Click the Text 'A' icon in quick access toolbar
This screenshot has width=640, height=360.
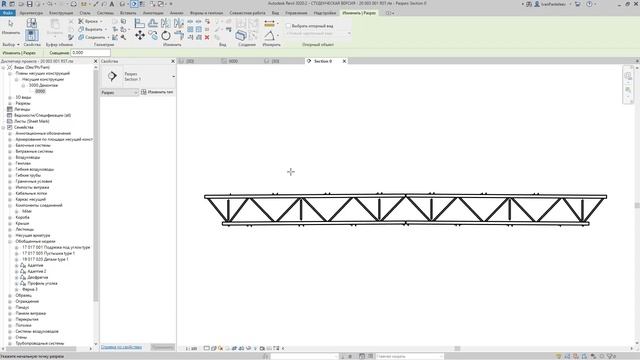(112, 4)
